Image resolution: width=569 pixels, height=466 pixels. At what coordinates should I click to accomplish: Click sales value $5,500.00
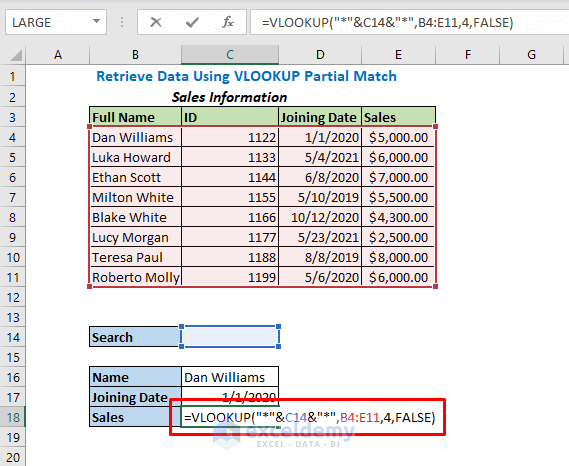(398, 197)
